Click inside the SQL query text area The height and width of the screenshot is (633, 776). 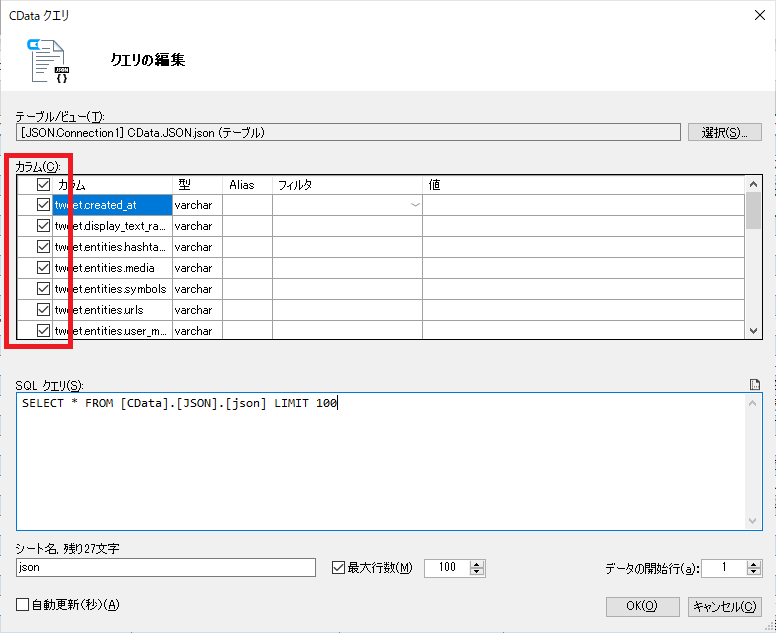381,461
